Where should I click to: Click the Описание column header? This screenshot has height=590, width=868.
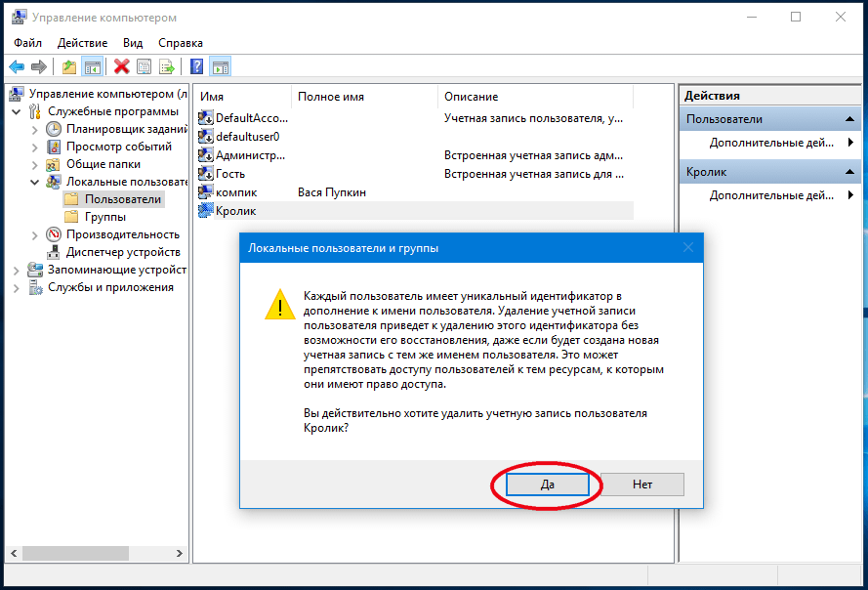click(x=471, y=97)
